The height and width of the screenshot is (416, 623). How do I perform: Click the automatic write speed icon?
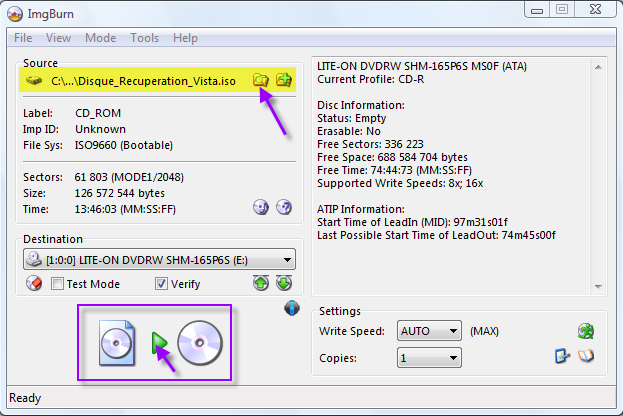586,331
